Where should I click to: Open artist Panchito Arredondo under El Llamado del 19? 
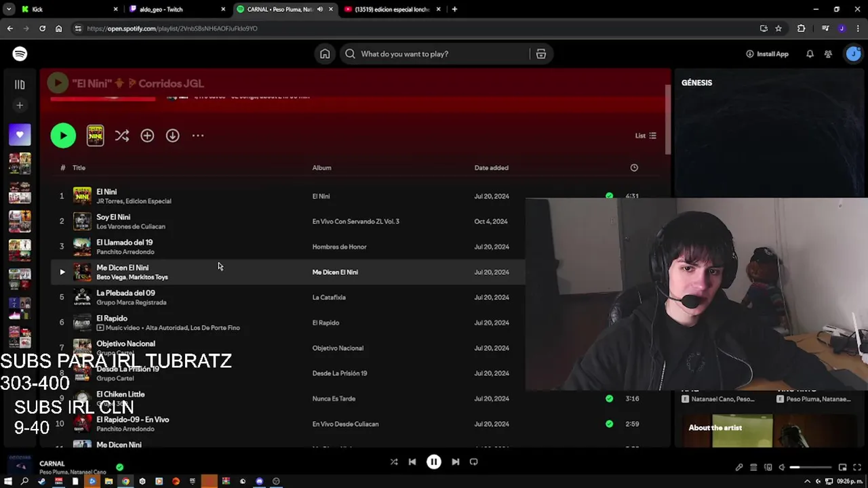click(125, 252)
